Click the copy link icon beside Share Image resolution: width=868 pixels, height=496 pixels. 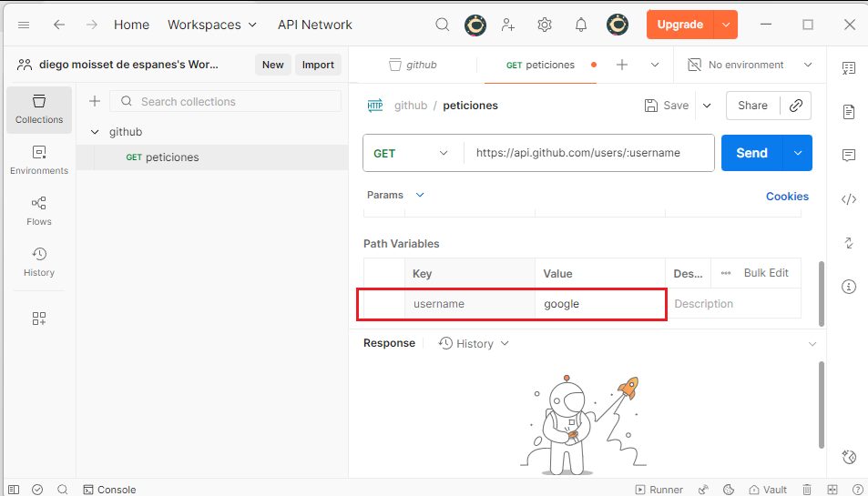tap(795, 106)
